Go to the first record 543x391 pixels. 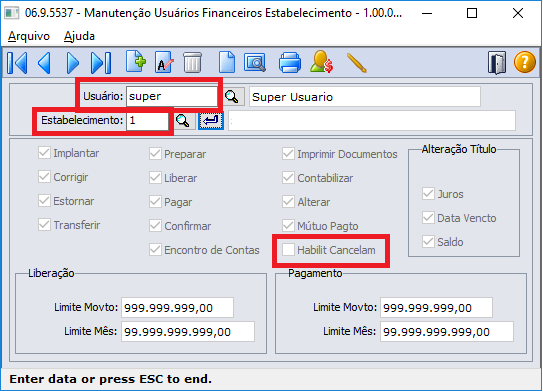coord(17,63)
